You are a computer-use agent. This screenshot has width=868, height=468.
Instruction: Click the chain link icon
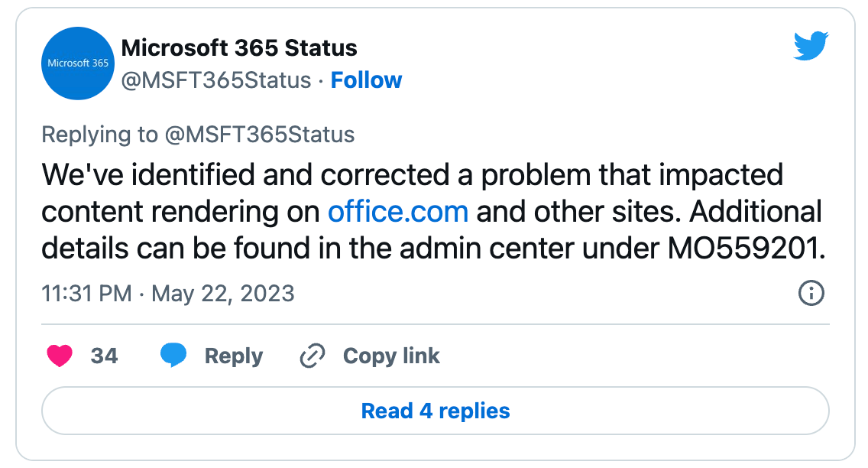tap(313, 356)
